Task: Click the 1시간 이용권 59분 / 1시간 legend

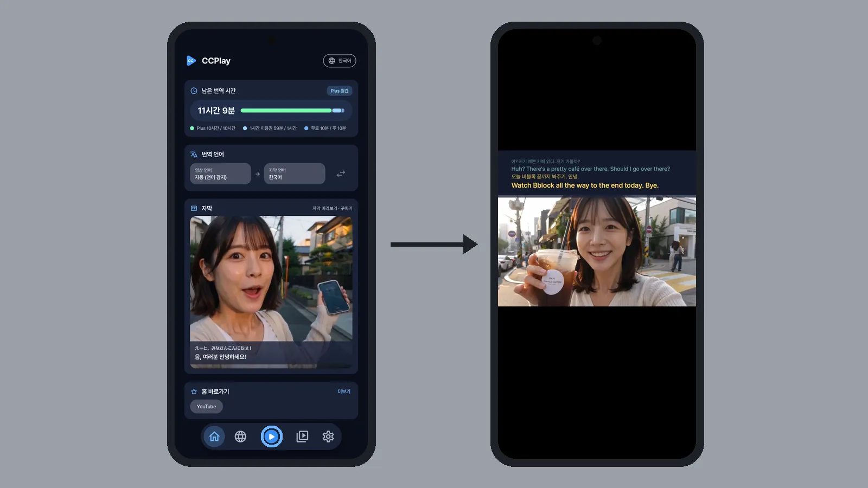Action: pyautogui.click(x=270, y=129)
